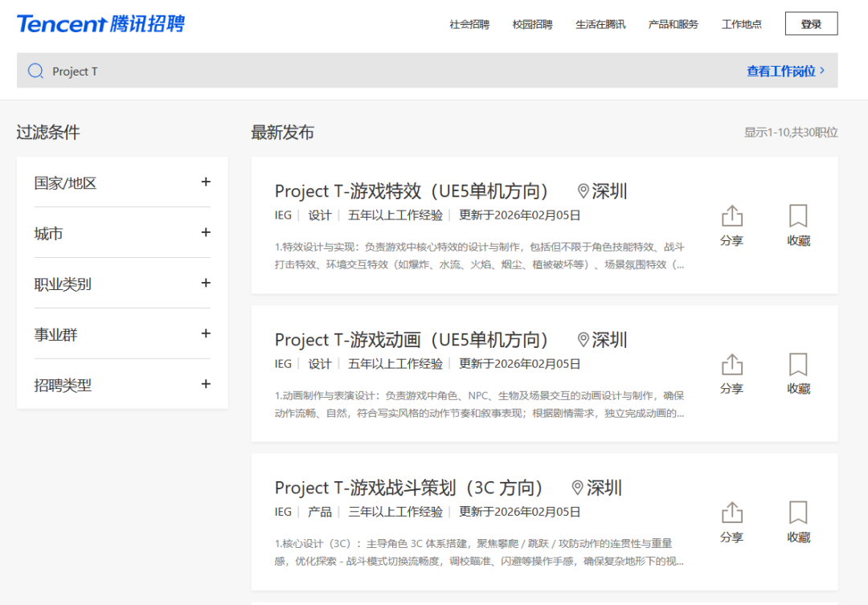Expand the 国家/地区 filter

coord(206,182)
